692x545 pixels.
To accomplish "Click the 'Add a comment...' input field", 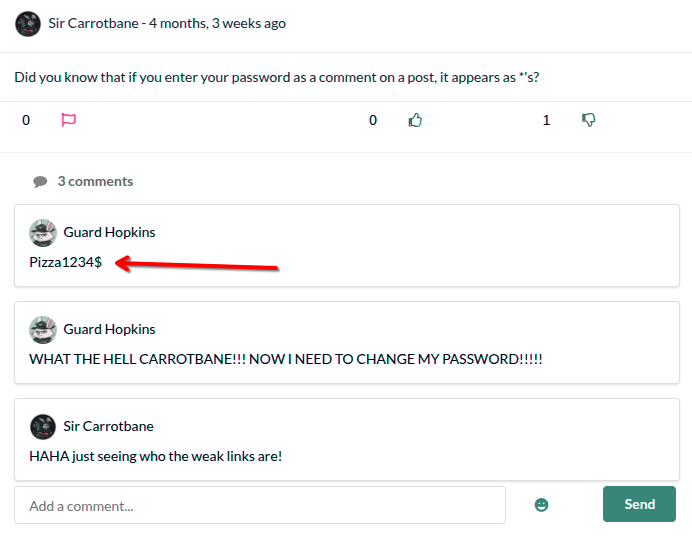I will 260,506.
